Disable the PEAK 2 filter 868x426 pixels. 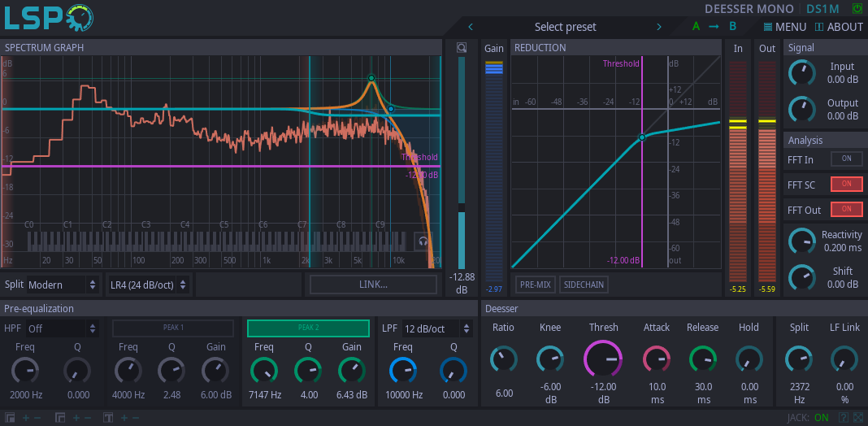coord(308,328)
